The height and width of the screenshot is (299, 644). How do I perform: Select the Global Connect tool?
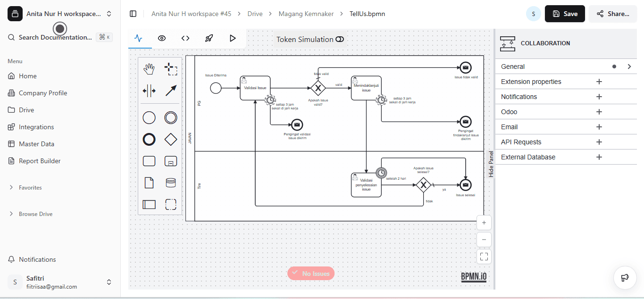pyautogui.click(x=170, y=91)
